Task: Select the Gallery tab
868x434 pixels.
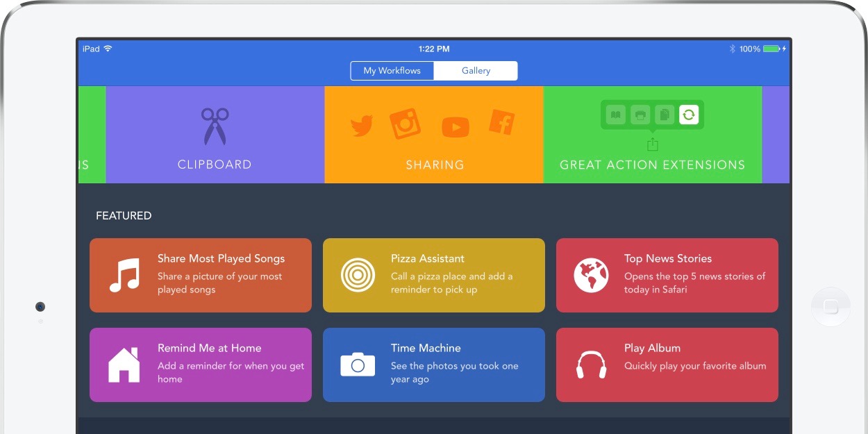Action: 476,71
